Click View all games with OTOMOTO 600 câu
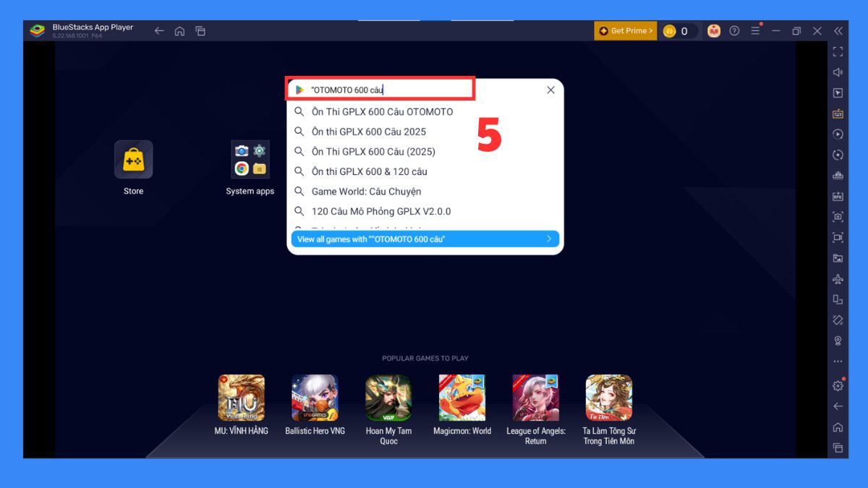The width and height of the screenshot is (868, 488). coord(425,239)
